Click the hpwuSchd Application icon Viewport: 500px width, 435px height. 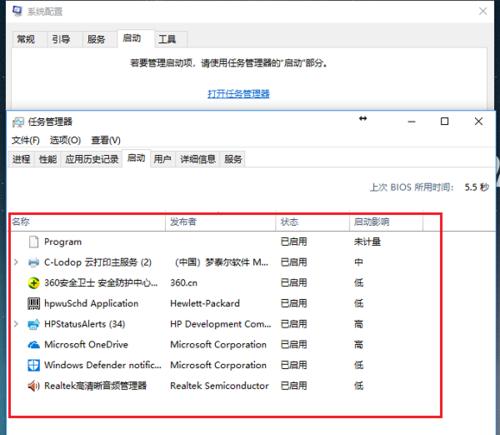click(x=34, y=304)
